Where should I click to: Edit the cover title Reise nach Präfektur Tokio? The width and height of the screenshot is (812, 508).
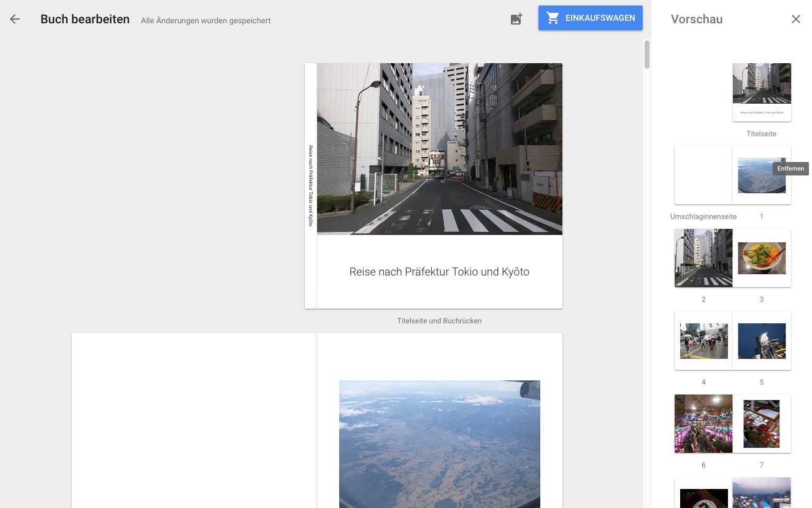click(439, 272)
